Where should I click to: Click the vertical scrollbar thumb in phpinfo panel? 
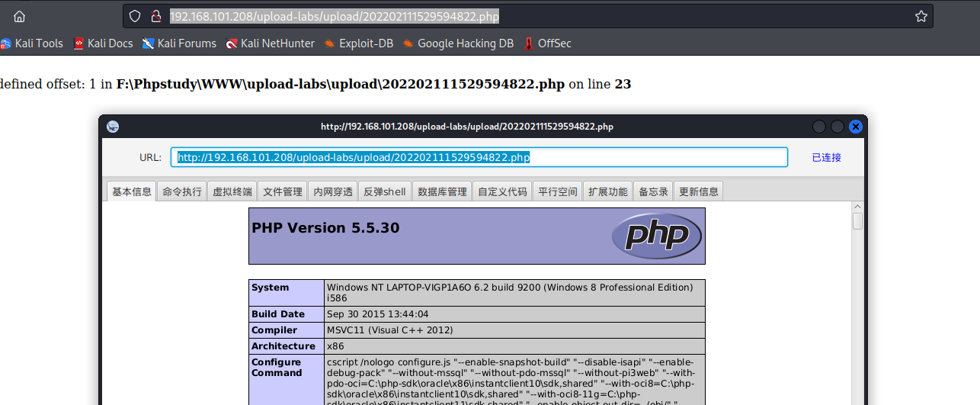[x=858, y=221]
